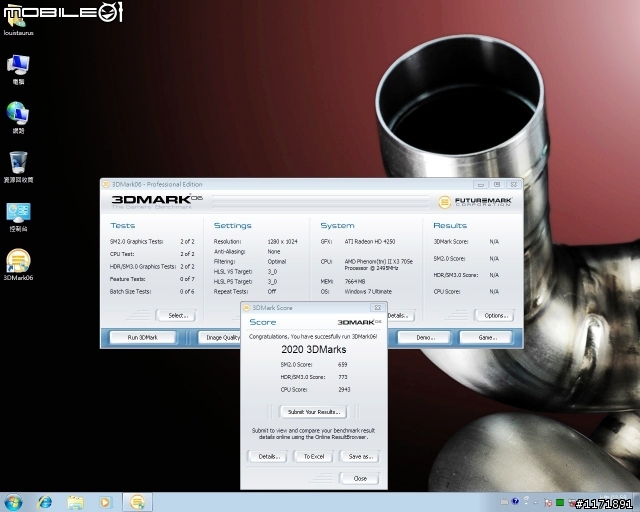Click Details... in the 3DMark Score dialog

(268, 456)
